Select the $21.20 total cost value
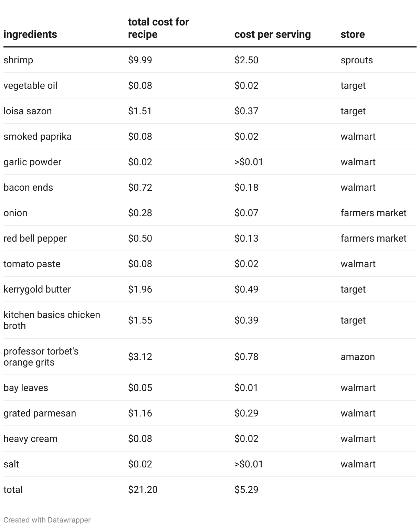 click(x=143, y=490)
